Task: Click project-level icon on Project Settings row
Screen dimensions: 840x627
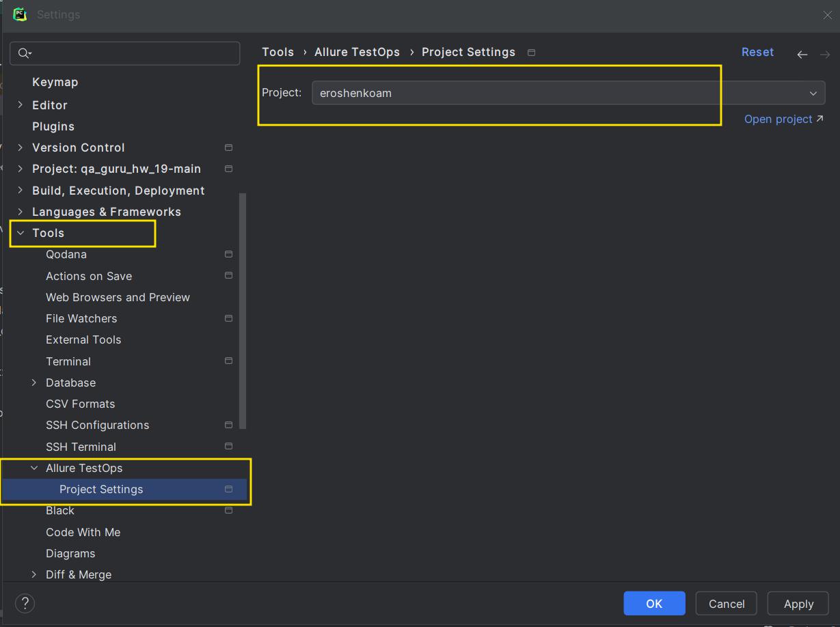Action: pos(229,489)
